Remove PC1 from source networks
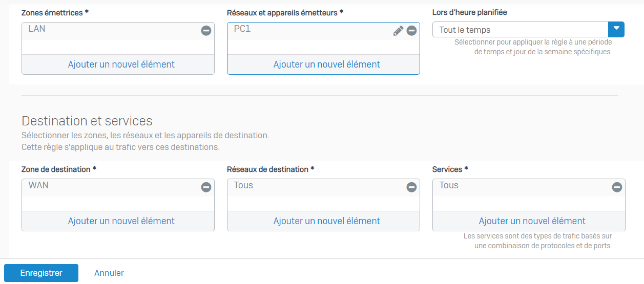Image resolution: width=644 pixels, height=284 pixels. tap(411, 31)
